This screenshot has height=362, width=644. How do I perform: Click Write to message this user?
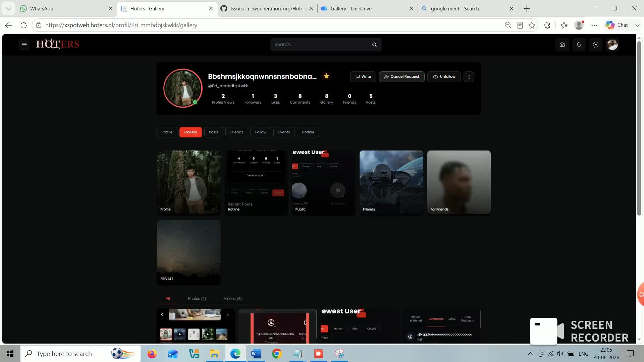(x=363, y=77)
